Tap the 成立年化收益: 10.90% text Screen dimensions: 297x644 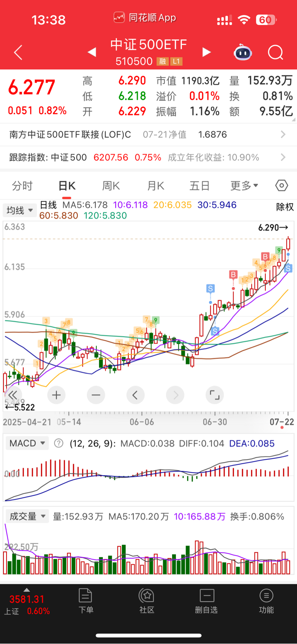tap(213, 157)
